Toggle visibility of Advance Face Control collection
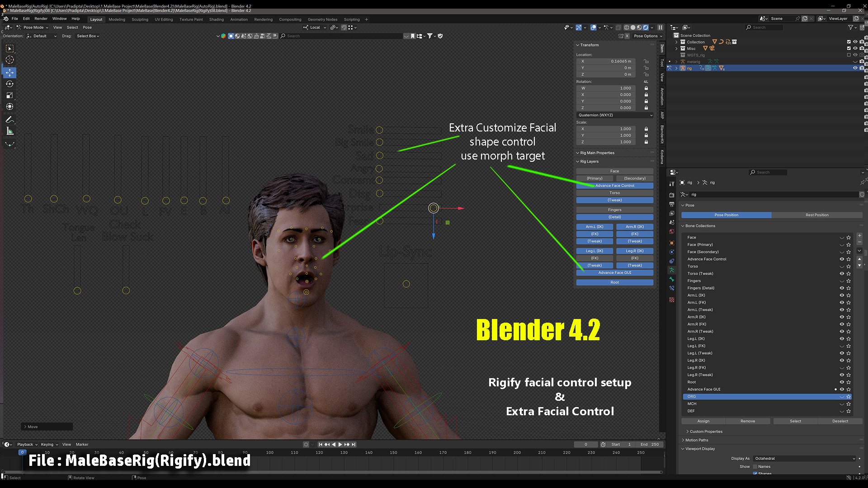 pos(842,259)
